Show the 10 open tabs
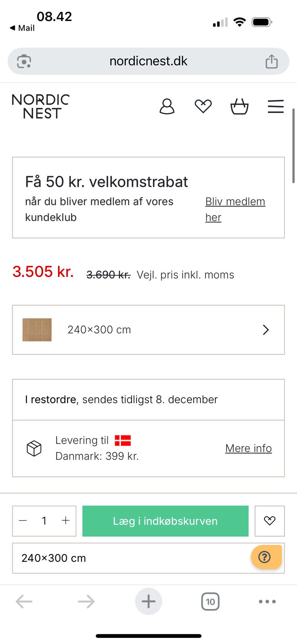Image resolution: width=297 pixels, height=644 pixels. 210,602
